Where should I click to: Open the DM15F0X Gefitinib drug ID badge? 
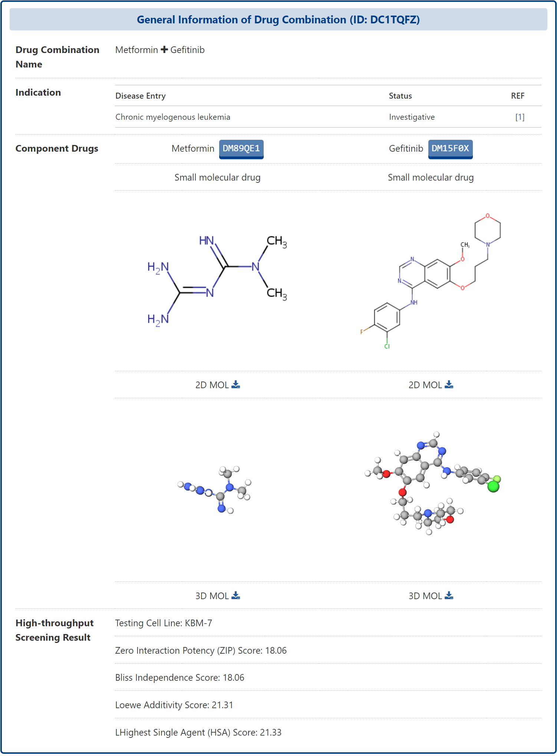[450, 149]
